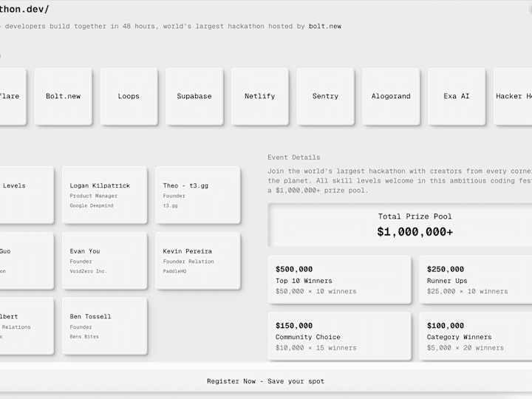Click the VoidZero Inc. text
The image size is (532, 399).
pyautogui.click(x=88, y=271)
